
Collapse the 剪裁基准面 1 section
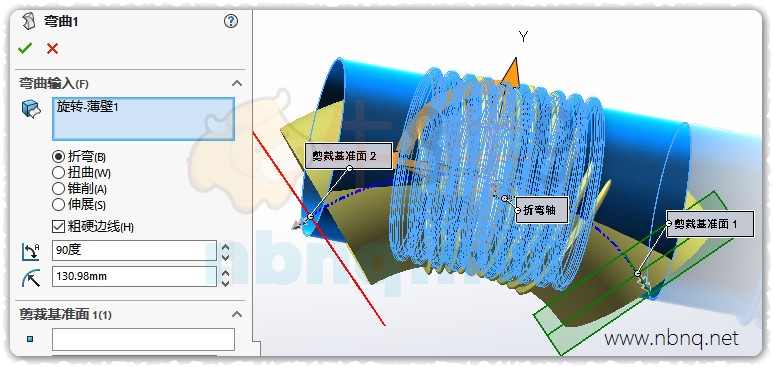pos(237,314)
